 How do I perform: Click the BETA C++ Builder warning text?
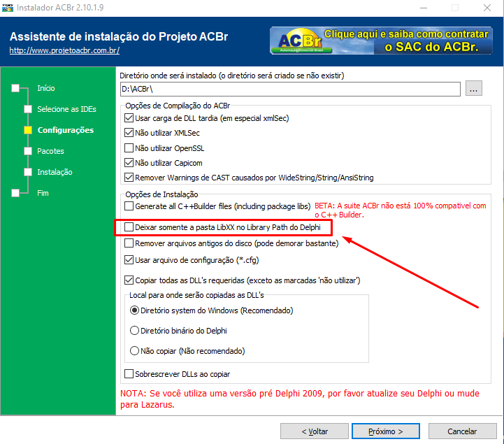point(400,210)
